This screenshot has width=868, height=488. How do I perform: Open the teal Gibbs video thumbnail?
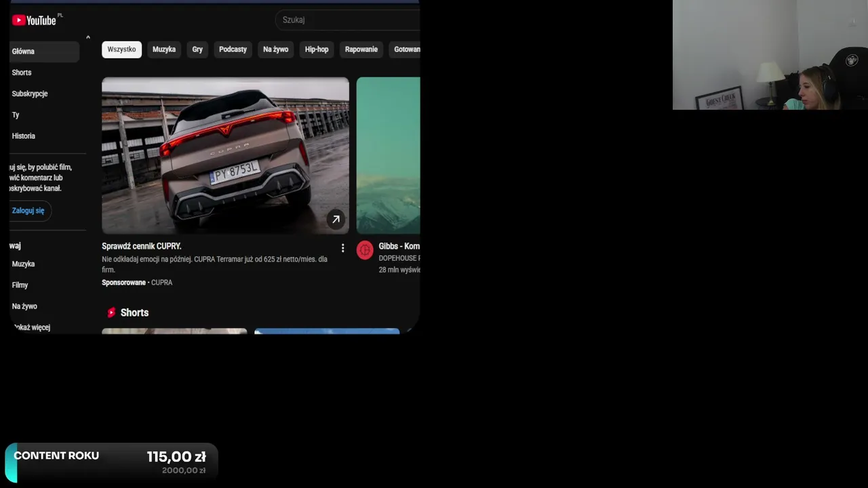click(x=389, y=155)
